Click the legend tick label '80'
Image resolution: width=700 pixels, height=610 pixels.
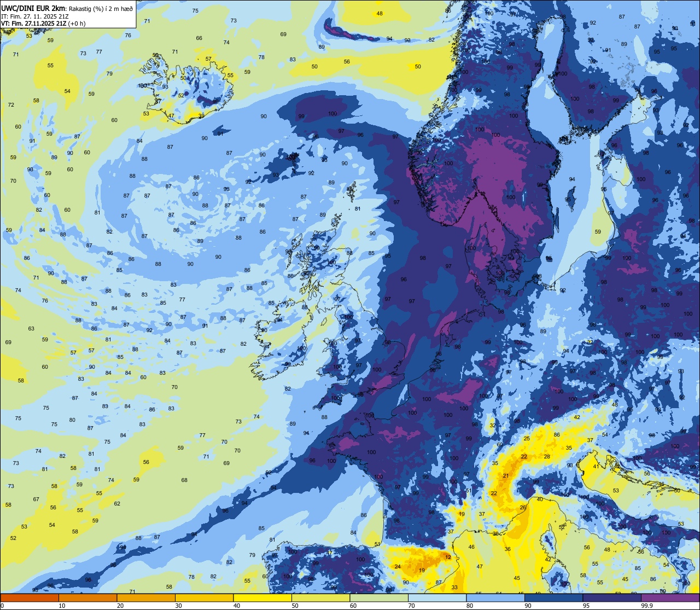(x=470, y=606)
